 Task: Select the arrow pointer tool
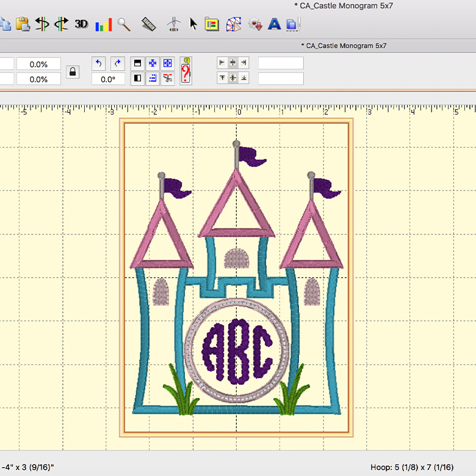(x=193, y=24)
